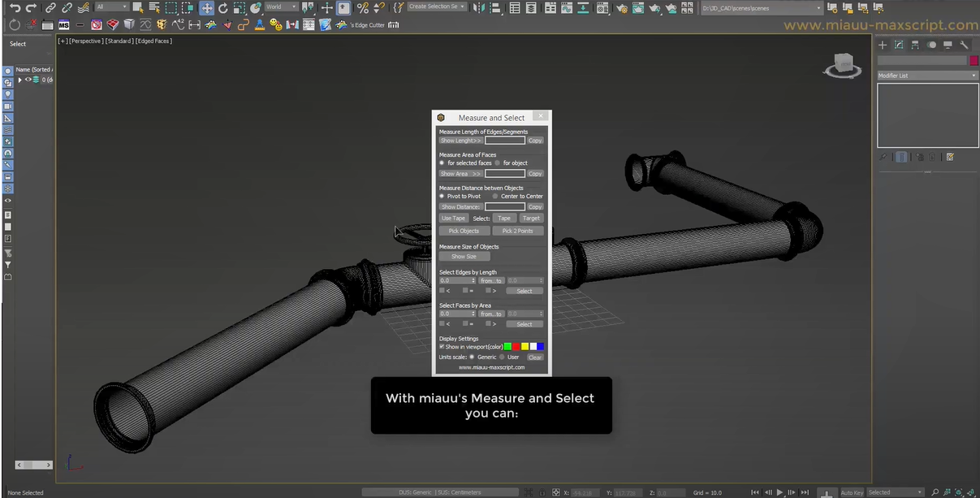Image resolution: width=980 pixels, height=498 pixels.
Task: Click the Undo arrow icon
Action: tap(15, 7)
